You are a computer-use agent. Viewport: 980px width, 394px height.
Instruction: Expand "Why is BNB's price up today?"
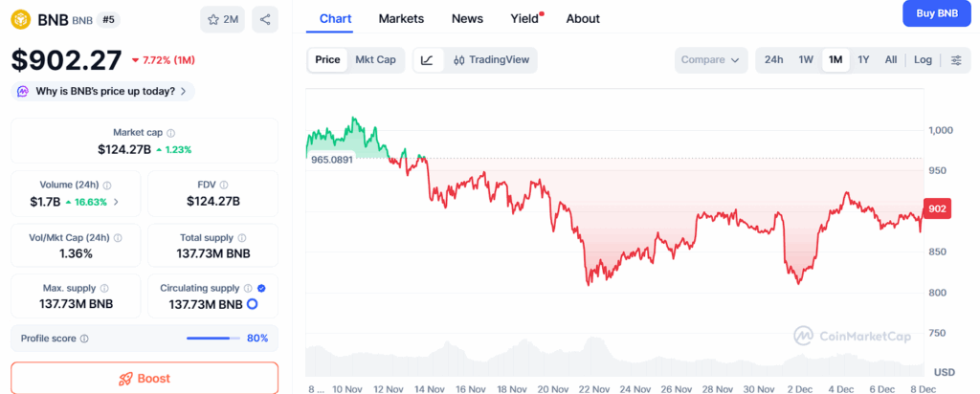(x=103, y=91)
